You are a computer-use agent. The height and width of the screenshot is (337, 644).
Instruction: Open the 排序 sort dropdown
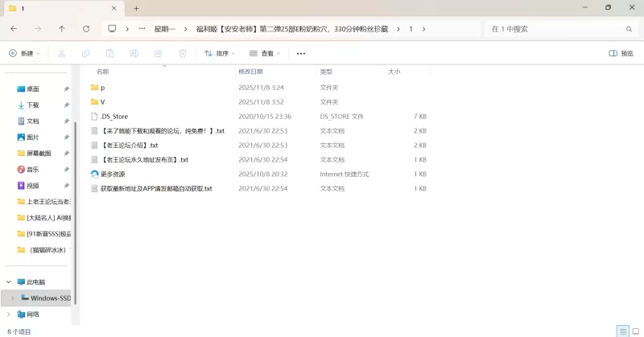click(220, 53)
